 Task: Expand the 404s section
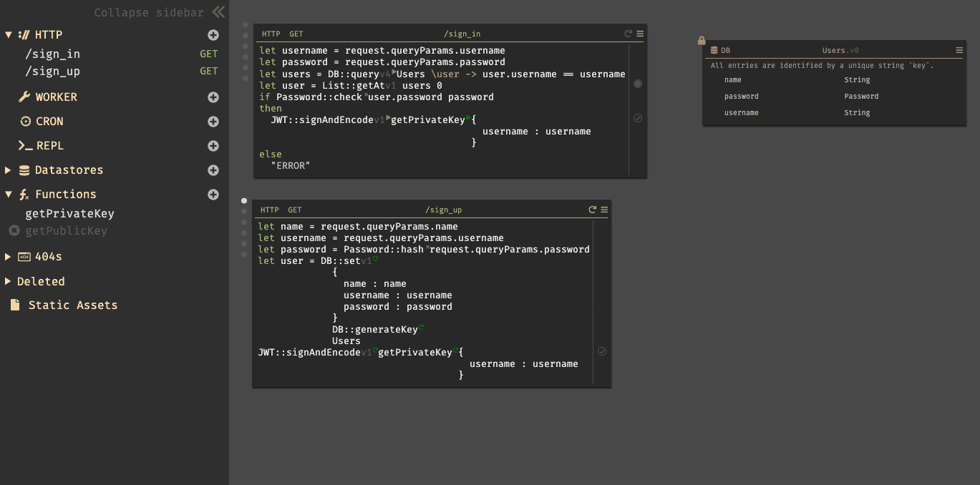click(x=9, y=256)
